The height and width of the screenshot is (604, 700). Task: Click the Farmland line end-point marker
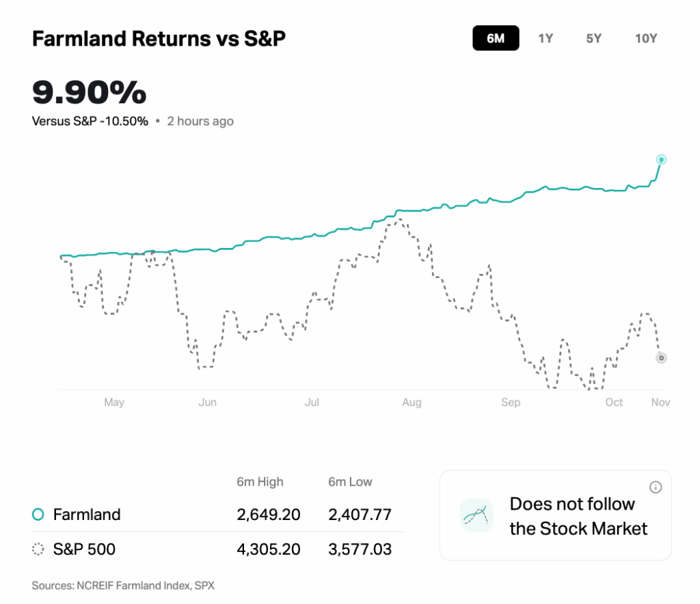661,160
